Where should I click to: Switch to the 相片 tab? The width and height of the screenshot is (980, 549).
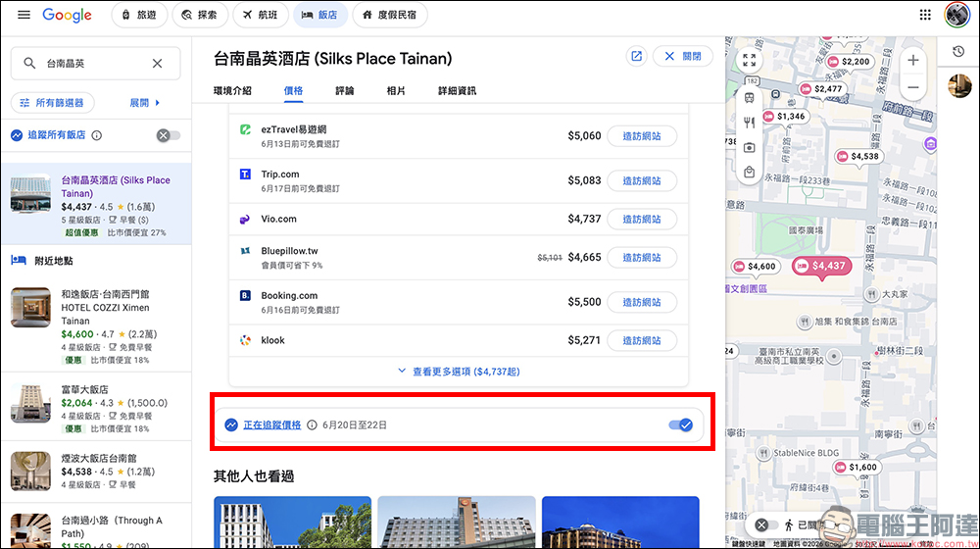[396, 90]
